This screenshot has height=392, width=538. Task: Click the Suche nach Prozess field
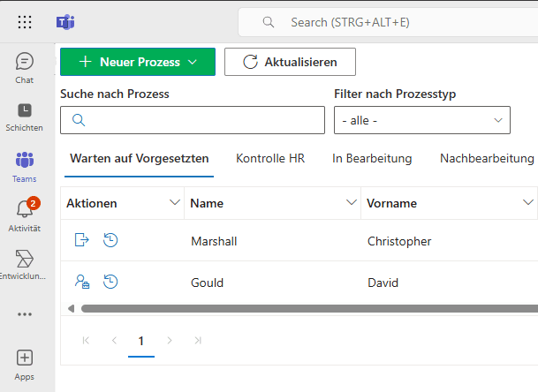(x=193, y=120)
